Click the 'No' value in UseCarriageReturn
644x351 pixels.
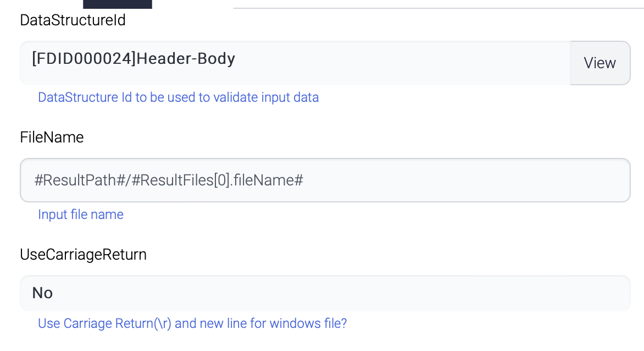click(x=42, y=293)
